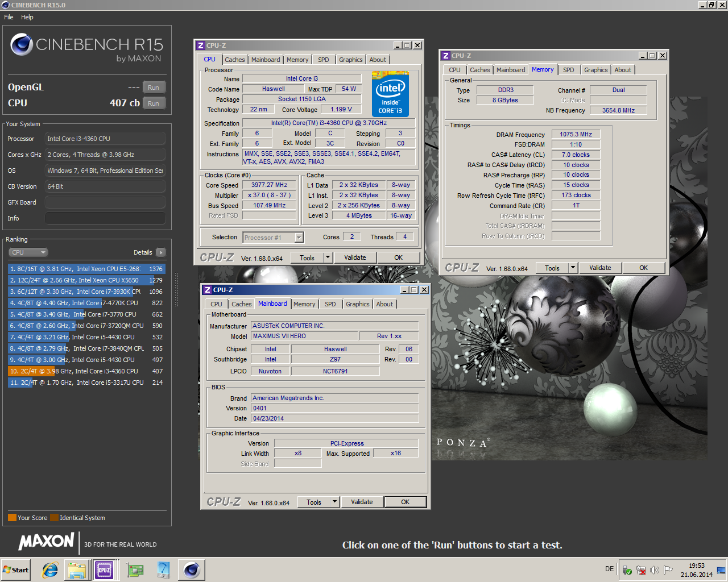Click CPU-Z title icon in Memory window
The width and height of the screenshot is (728, 582).
(x=445, y=56)
